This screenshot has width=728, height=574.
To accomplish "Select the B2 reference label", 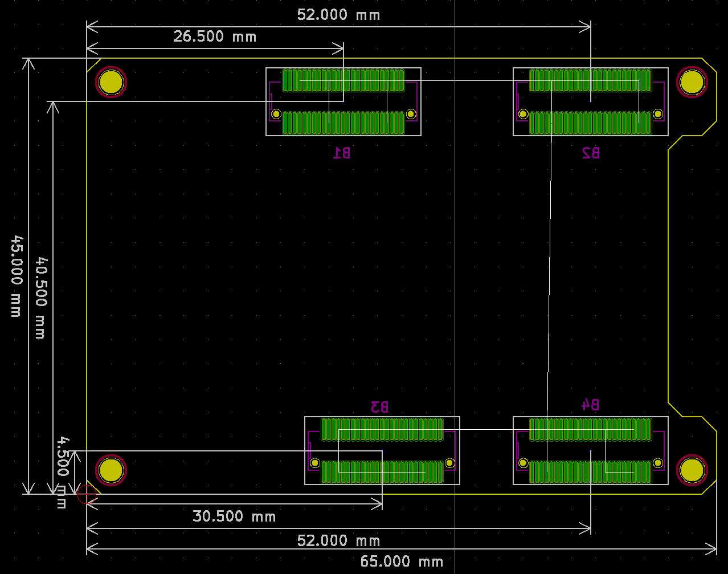I will pyautogui.click(x=591, y=152).
